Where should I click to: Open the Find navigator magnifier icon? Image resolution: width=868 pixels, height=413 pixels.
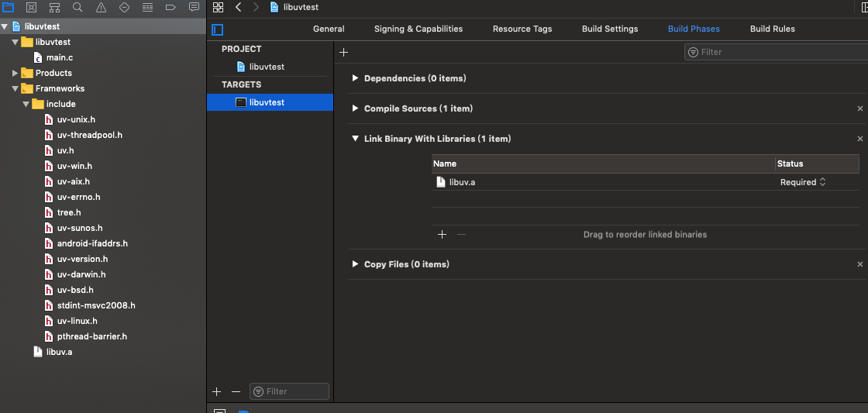point(77,7)
